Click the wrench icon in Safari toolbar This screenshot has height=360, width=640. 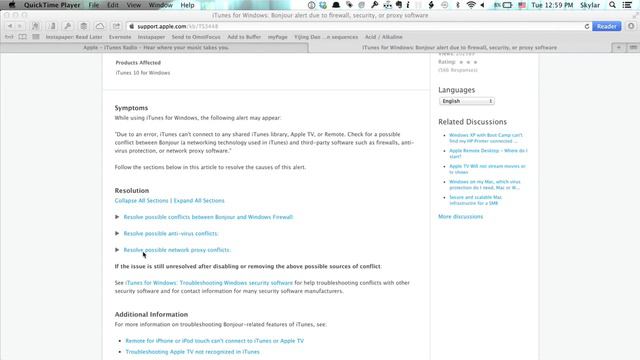click(68, 26)
